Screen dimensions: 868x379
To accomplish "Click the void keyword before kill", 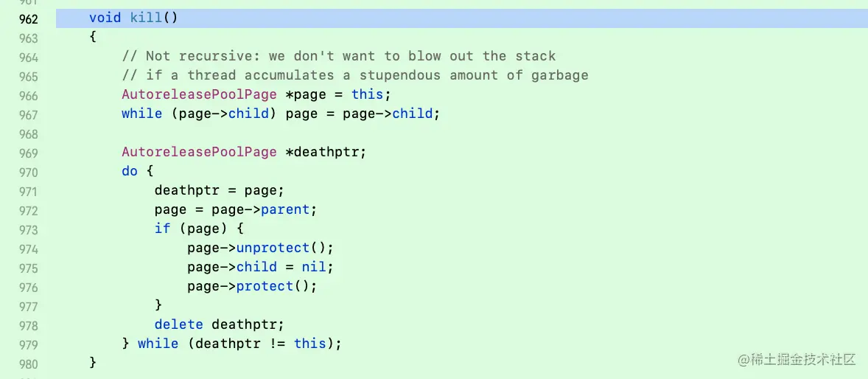I will (105, 18).
